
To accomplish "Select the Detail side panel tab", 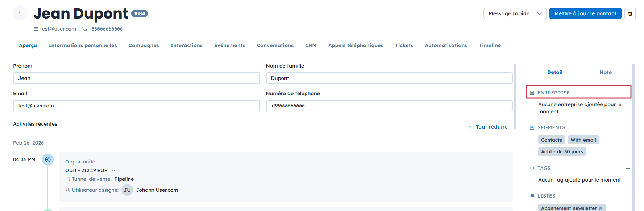I will coord(555,72).
